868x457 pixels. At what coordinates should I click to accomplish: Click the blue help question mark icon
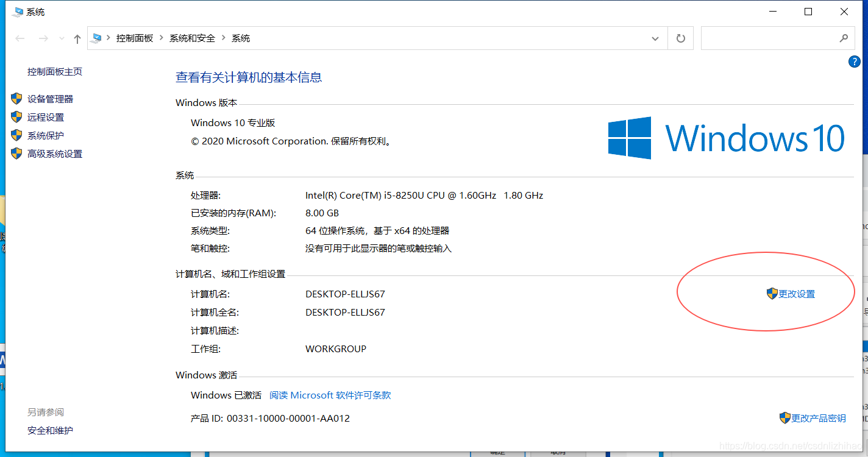click(855, 62)
